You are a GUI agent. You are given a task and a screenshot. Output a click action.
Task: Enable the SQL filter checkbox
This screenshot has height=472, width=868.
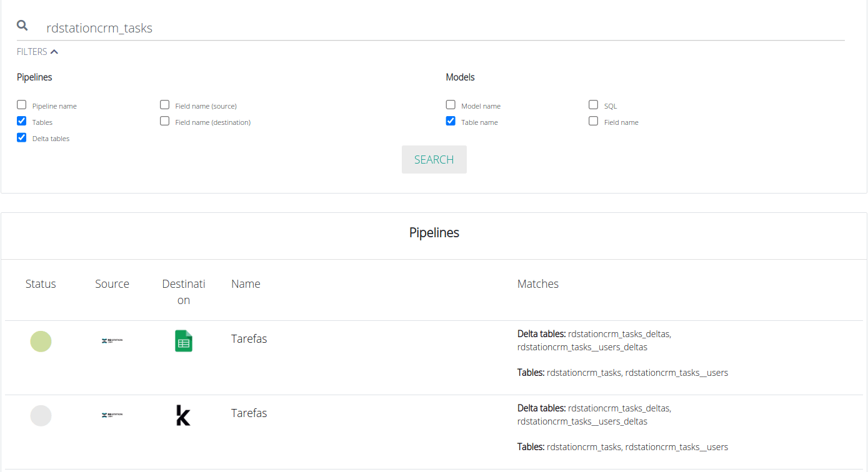pyautogui.click(x=594, y=105)
